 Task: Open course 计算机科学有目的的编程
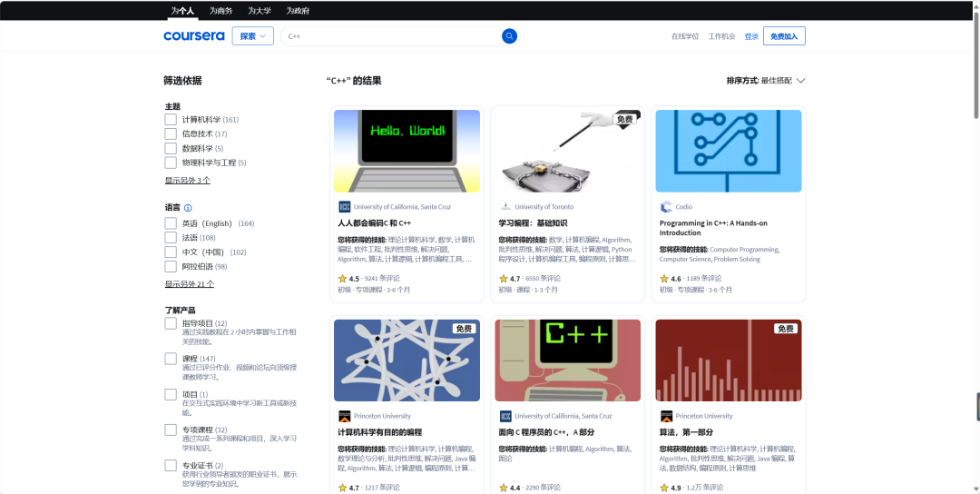click(x=380, y=432)
